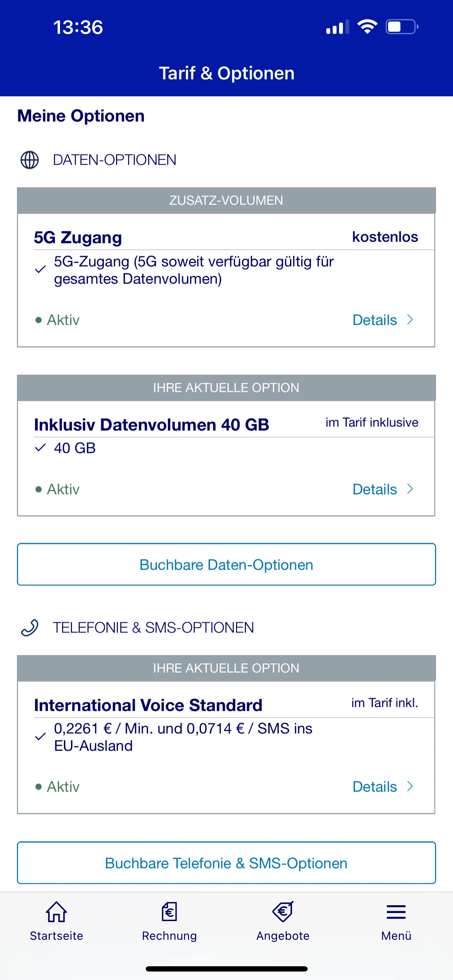The image size is (453, 980).
Task: Tap the phone handset icon beside TELEFONIE & SMS-OPTIONEN
Action: 30,628
